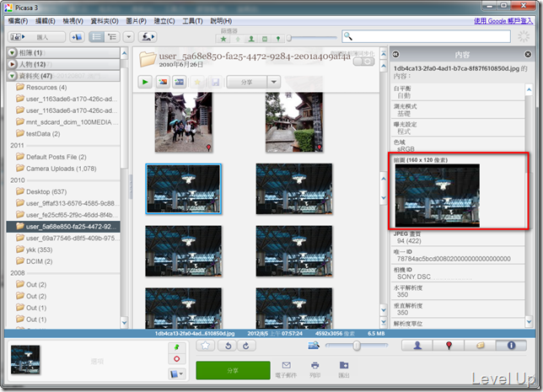Rotate photo clockwise
Image resolution: width=543 pixels, height=392 pixels.
click(x=246, y=346)
